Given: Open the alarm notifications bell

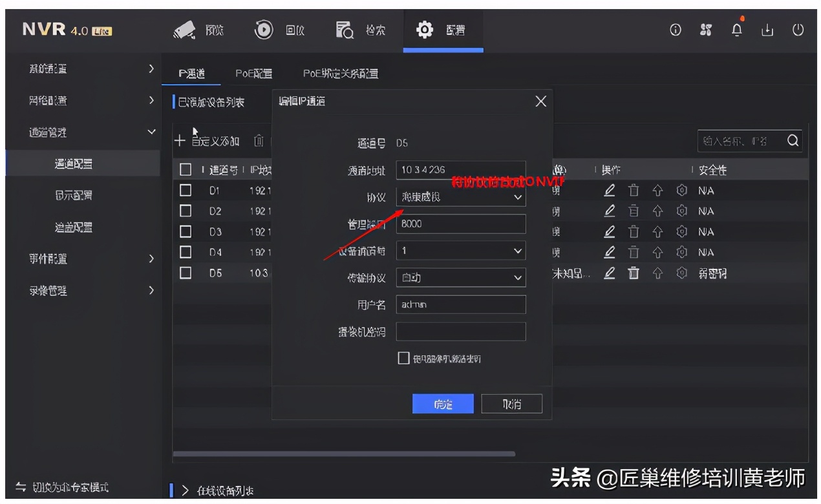Looking at the screenshot, I should pyautogui.click(x=736, y=30).
